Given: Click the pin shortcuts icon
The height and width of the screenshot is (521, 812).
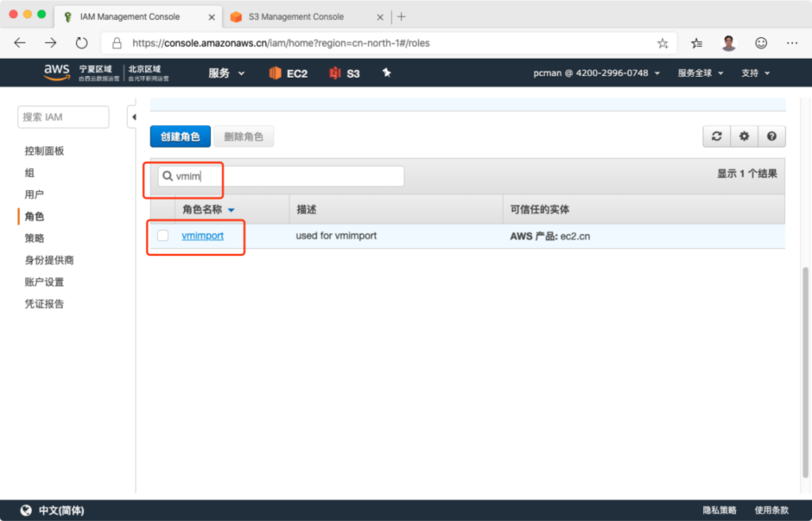Looking at the screenshot, I should point(387,73).
